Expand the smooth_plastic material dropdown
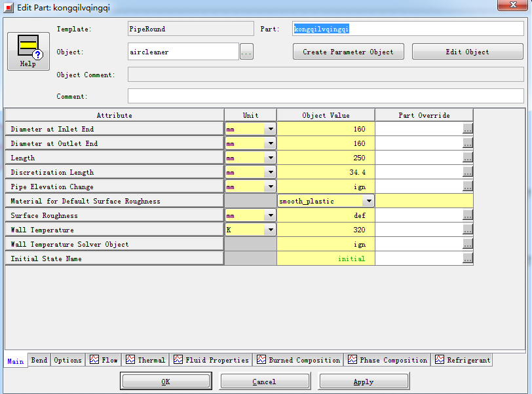The width and height of the screenshot is (532, 394). (x=368, y=202)
